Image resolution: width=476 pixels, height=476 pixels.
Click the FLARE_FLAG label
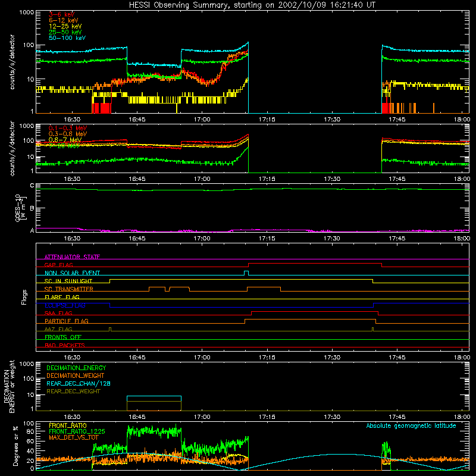pyautogui.click(x=62, y=297)
